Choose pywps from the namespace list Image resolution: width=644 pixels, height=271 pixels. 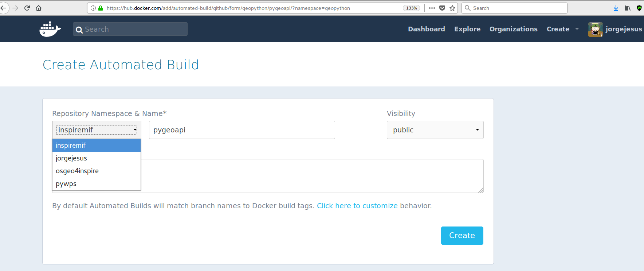click(97, 183)
